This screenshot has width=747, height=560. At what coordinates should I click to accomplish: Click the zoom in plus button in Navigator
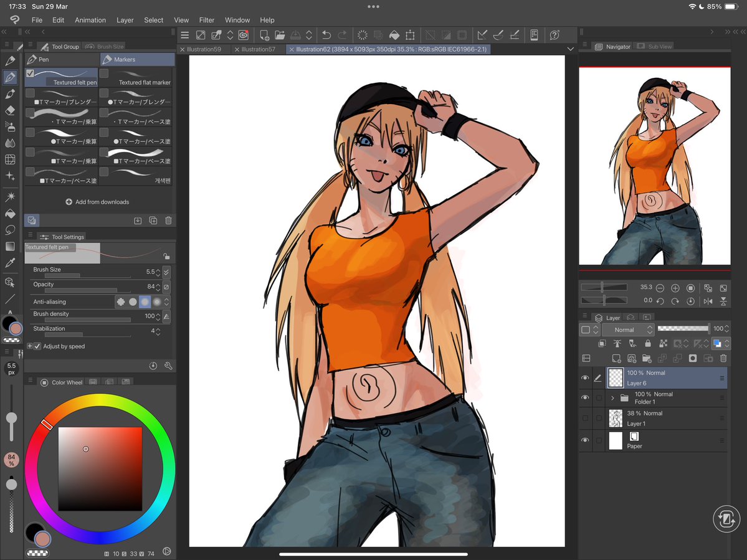675,288
